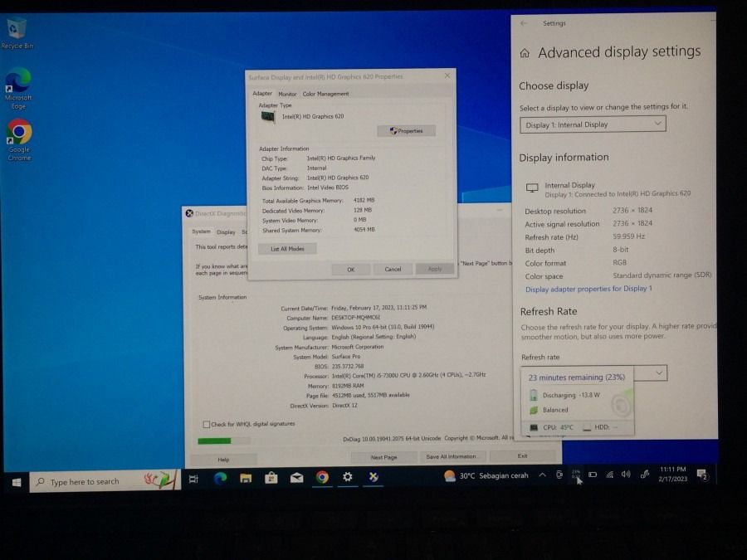Open Microsoft Store from the taskbar
Viewport: 747px width, 560px height.
(x=271, y=479)
